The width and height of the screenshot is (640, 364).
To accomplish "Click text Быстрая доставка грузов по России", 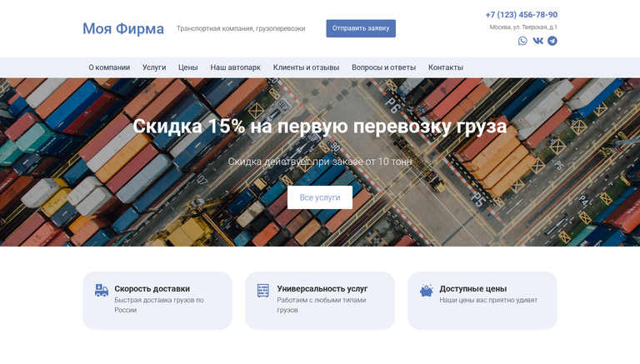I will (x=159, y=305).
